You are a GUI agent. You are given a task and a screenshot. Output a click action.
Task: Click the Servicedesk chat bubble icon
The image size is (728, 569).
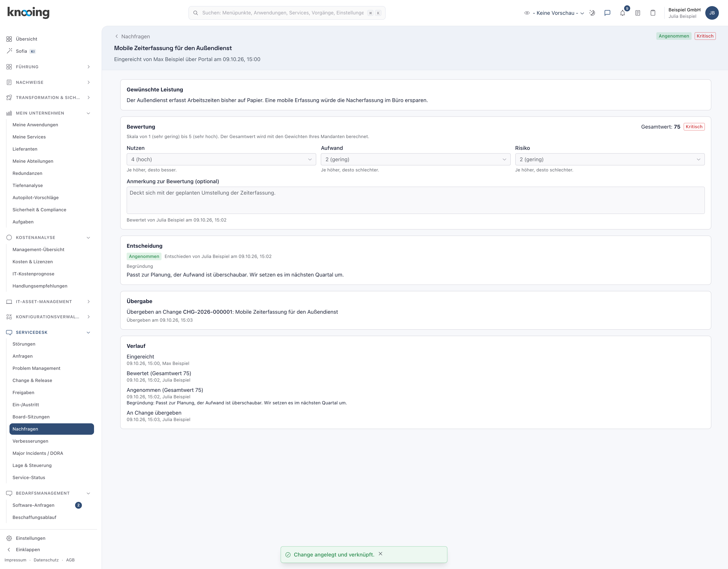point(9,332)
